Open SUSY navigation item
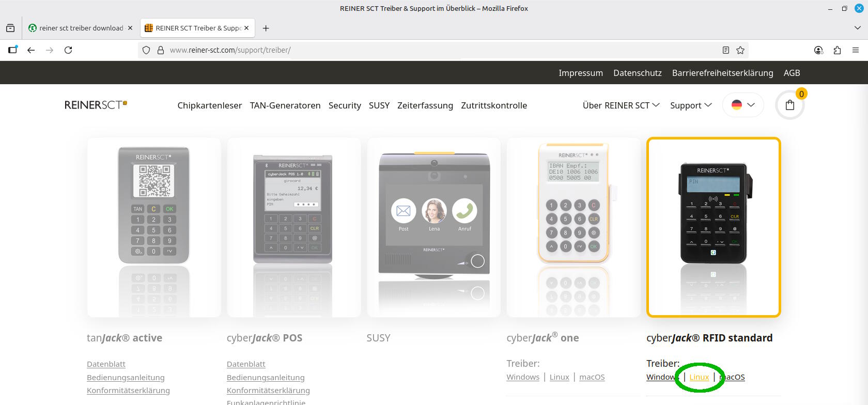 pos(379,105)
